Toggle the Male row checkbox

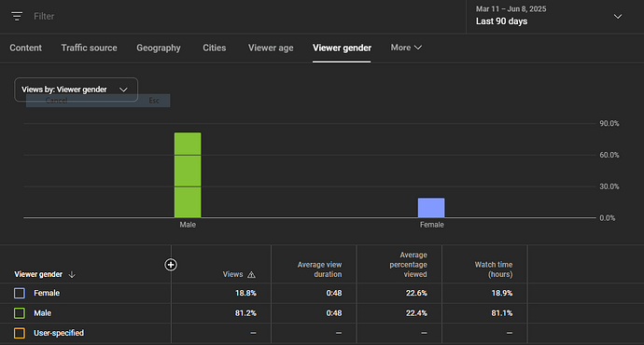[20, 313]
